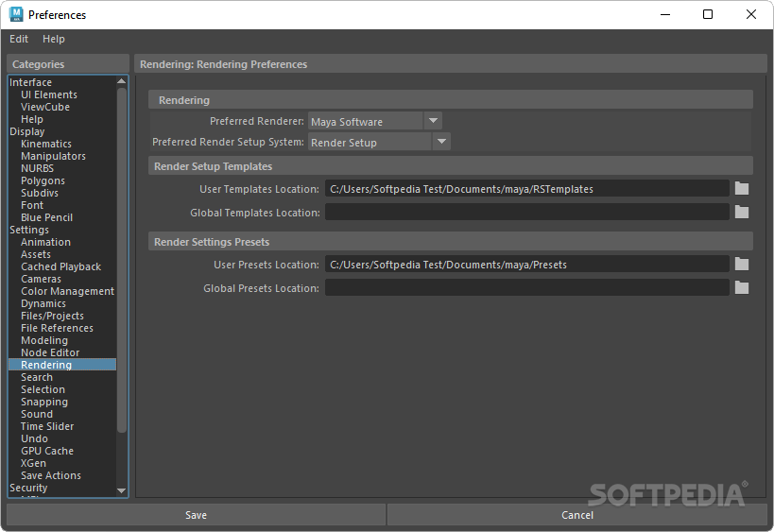Select the Cached Playback category
Screen dimensions: 774x532
pos(60,266)
